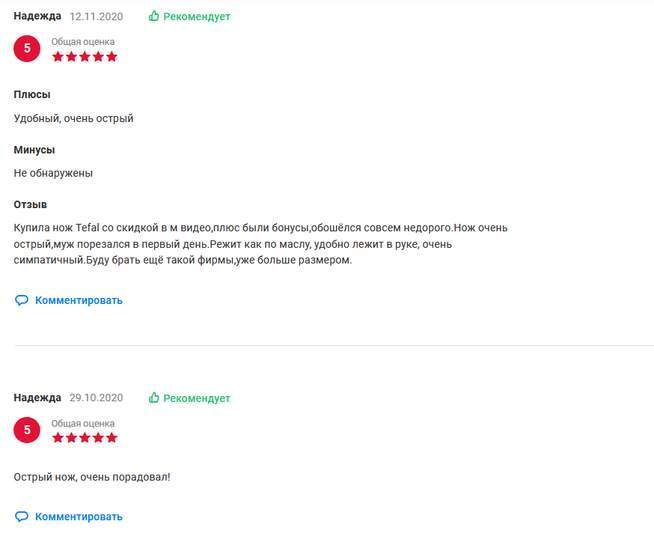The width and height of the screenshot is (654, 545).
Task: Click reviewer name Надежда beside date 29.10.2020
Action: coord(37,398)
